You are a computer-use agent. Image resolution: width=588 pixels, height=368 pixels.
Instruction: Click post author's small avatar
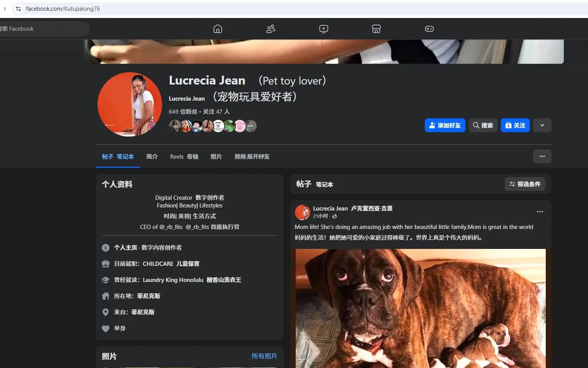[303, 212]
